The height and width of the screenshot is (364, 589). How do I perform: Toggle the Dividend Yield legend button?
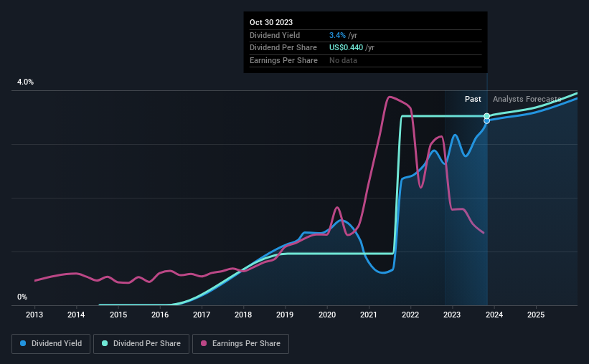pyautogui.click(x=51, y=344)
